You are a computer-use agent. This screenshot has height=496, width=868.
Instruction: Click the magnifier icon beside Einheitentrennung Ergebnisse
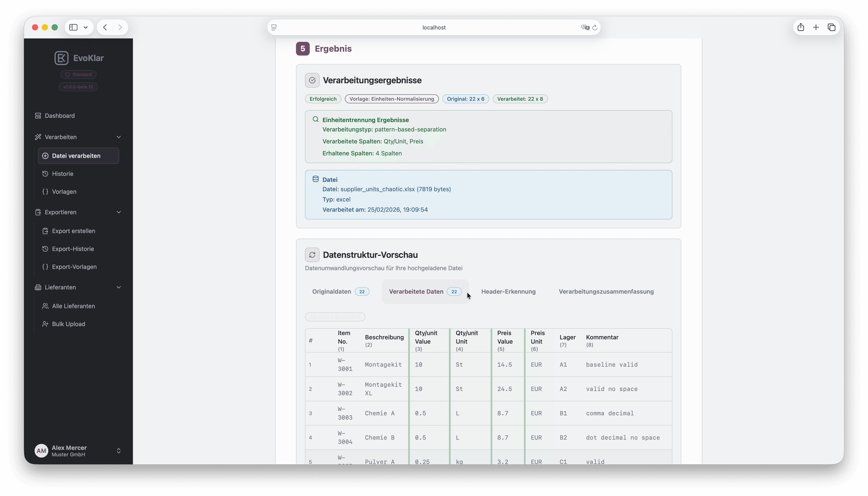(315, 119)
